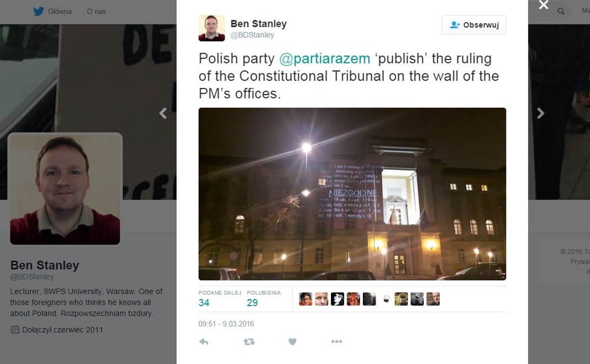
Task: Open the @BDStanley handle in tweet header
Action: click(252, 35)
